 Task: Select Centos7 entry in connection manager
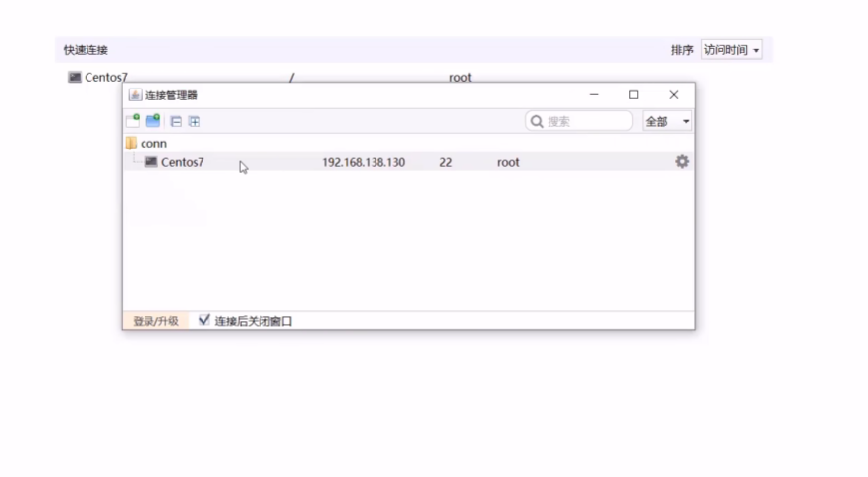pos(409,161)
